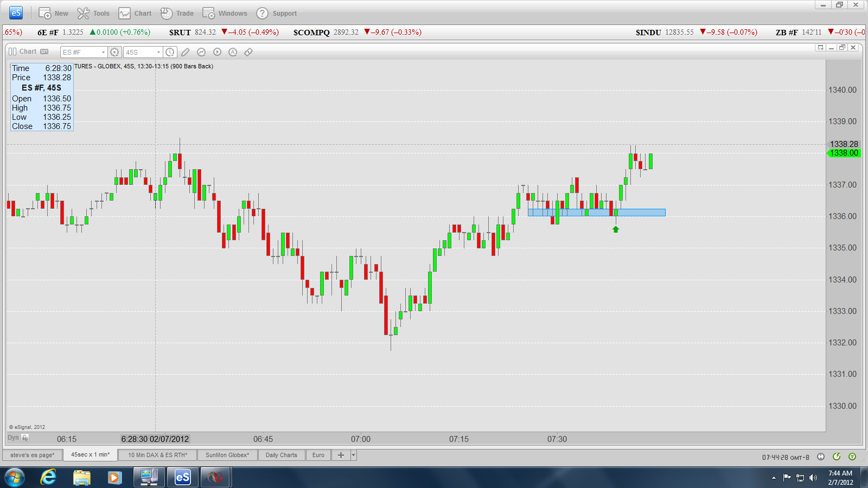Click the eSignal logo icon
The width and height of the screenshot is (868, 488).
click(16, 13)
